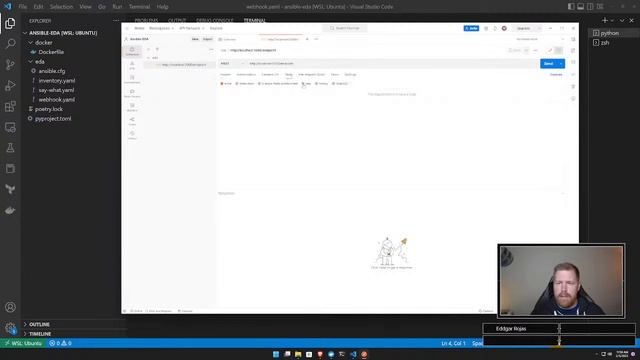Viewport: 640px width, 360px height.
Task: Click the Postman search bar
Action: click(345, 28)
